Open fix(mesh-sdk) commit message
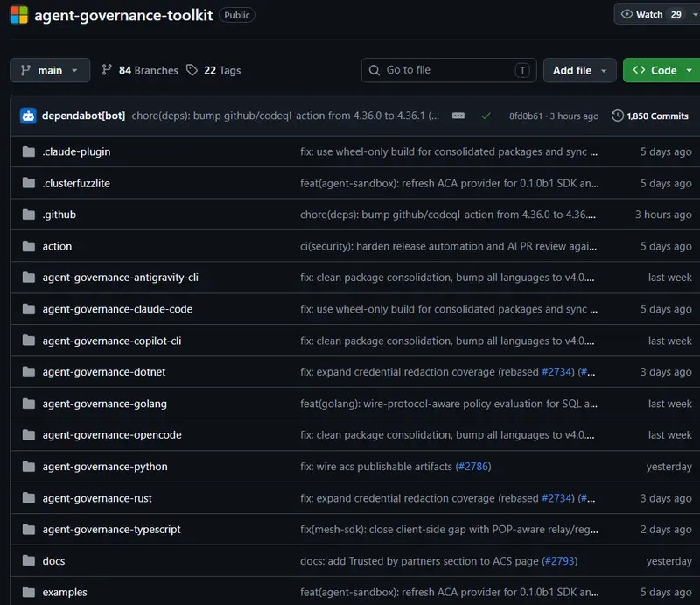 449,530
